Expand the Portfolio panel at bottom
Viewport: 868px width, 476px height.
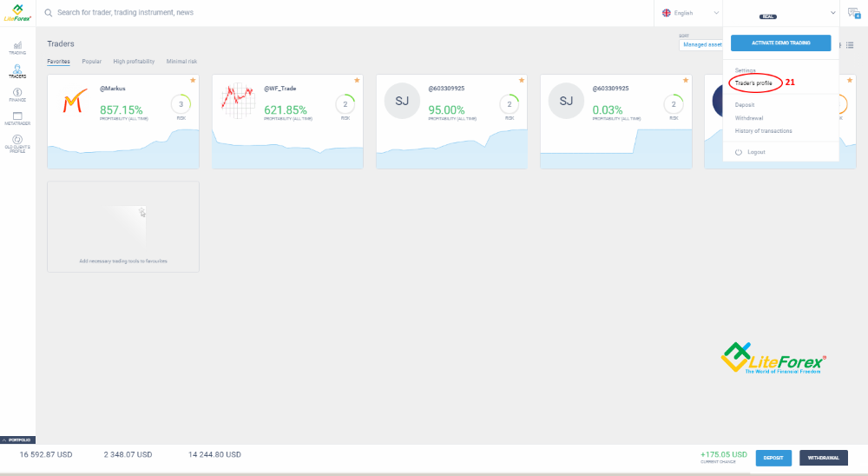point(17,440)
